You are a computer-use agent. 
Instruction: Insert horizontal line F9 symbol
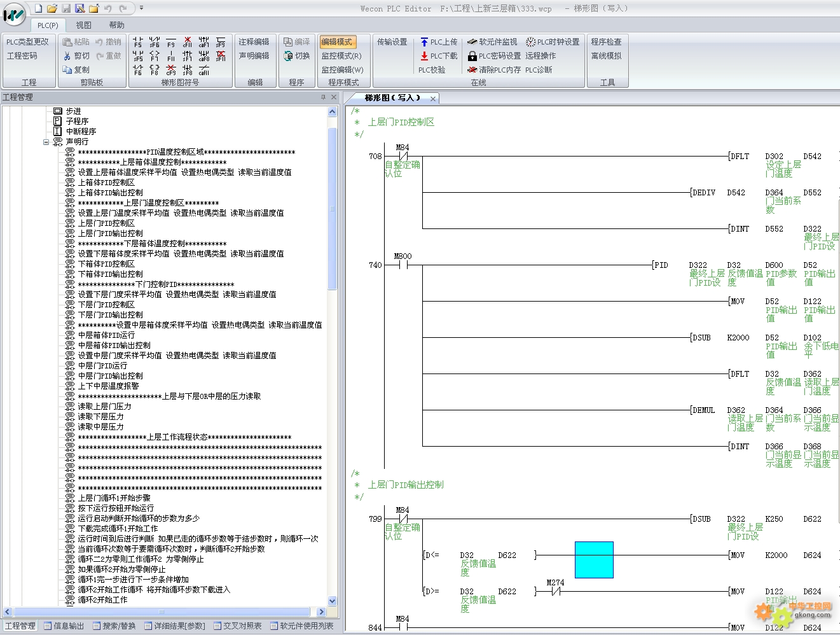point(171,42)
